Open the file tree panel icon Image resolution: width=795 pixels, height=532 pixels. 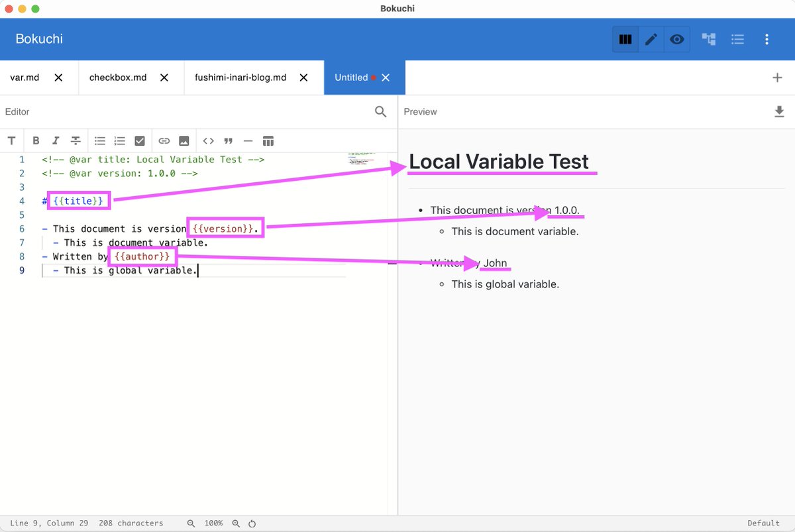pyautogui.click(x=709, y=40)
